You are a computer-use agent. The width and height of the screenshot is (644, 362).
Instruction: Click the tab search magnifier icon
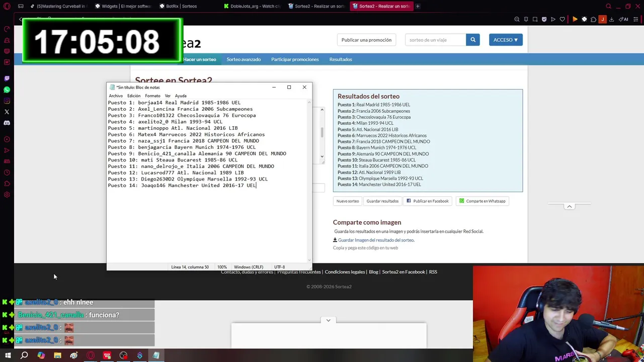pos(608,6)
